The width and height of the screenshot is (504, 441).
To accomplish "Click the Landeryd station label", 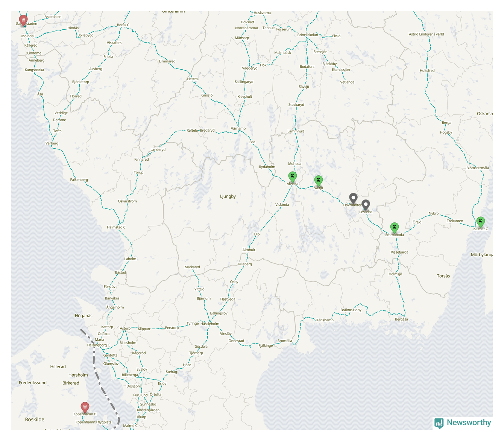I will 158,150.
